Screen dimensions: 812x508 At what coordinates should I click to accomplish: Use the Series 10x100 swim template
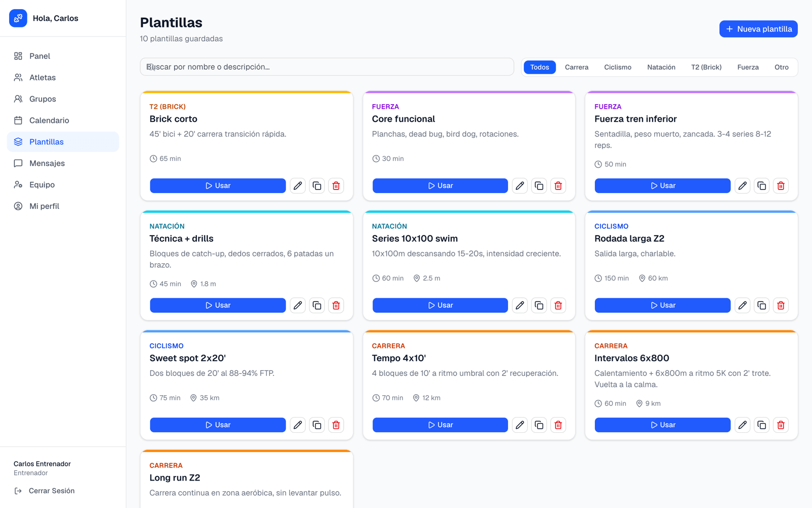pos(440,305)
